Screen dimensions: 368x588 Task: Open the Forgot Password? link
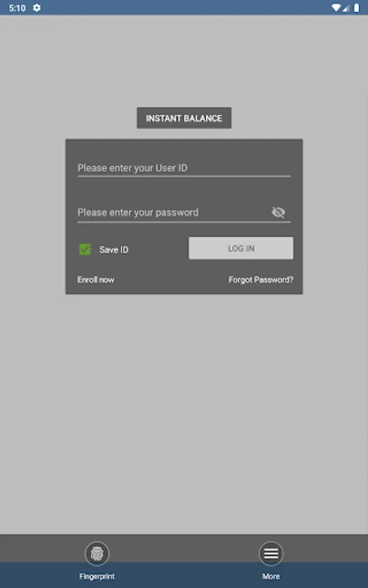point(261,280)
